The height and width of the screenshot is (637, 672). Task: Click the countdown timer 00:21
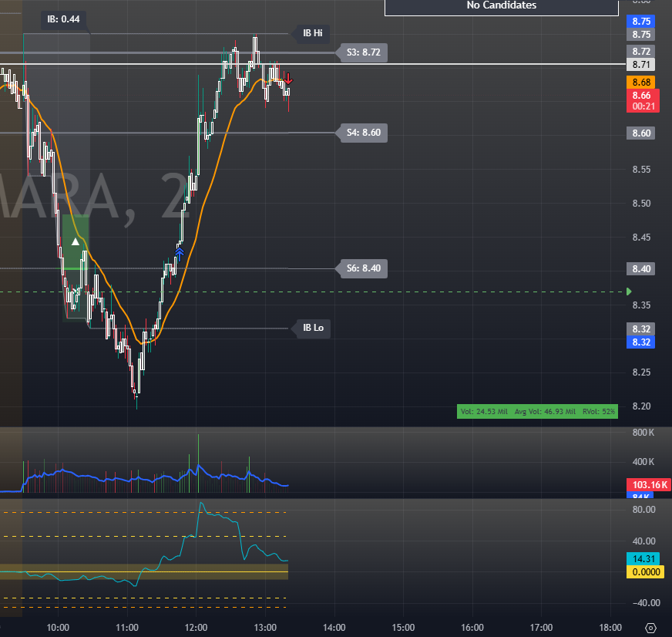pyautogui.click(x=643, y=106)
